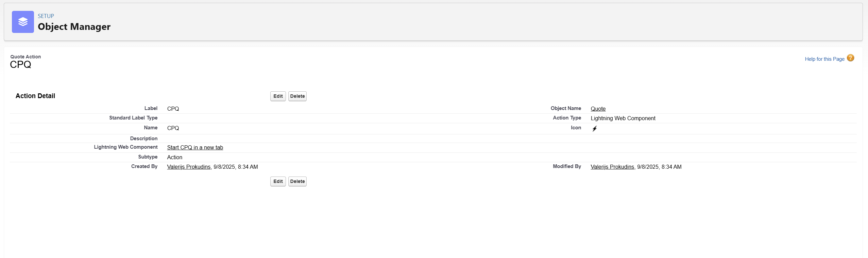Image resolution: width=868 pixels, height=258 pixels.
Task: Click the Action Type field label
Action: pyautogui.click(x=567, y=118)
